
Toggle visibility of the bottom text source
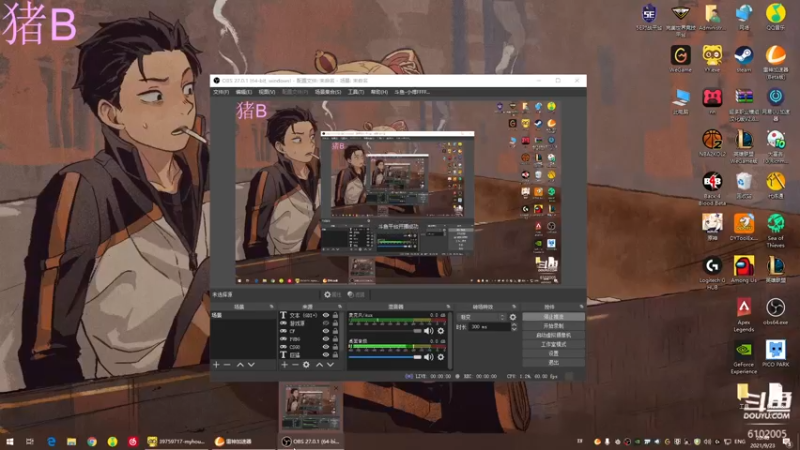point(326,355)
